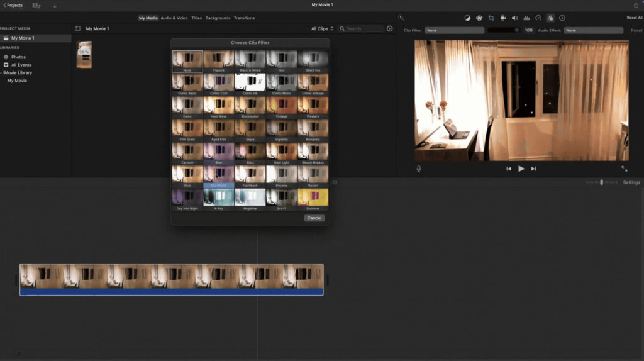Image resolution: width=644 pixels, height=361 pixels.
Task: Open the speed speedometer icon
Action: [538, 18]
